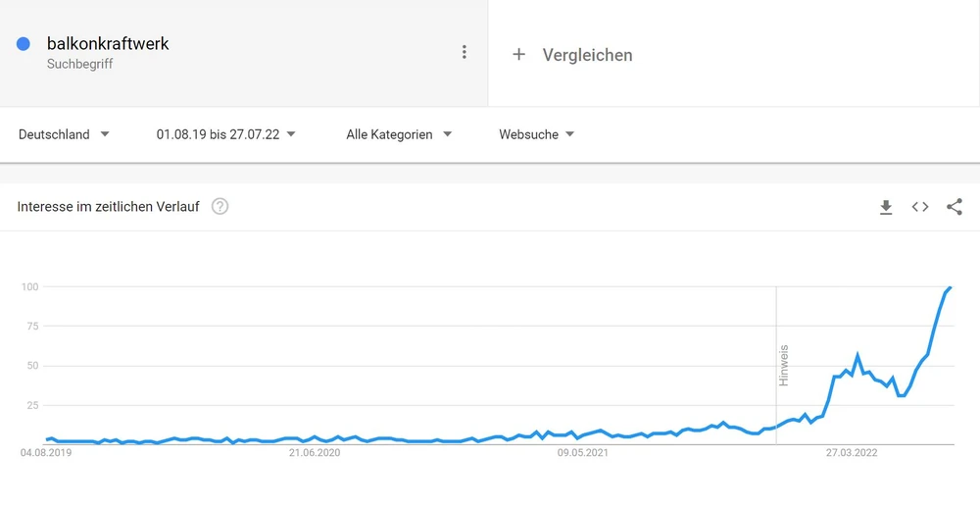
Task: Click the Suchbegriff label under the term
Action: coord(80,65)
